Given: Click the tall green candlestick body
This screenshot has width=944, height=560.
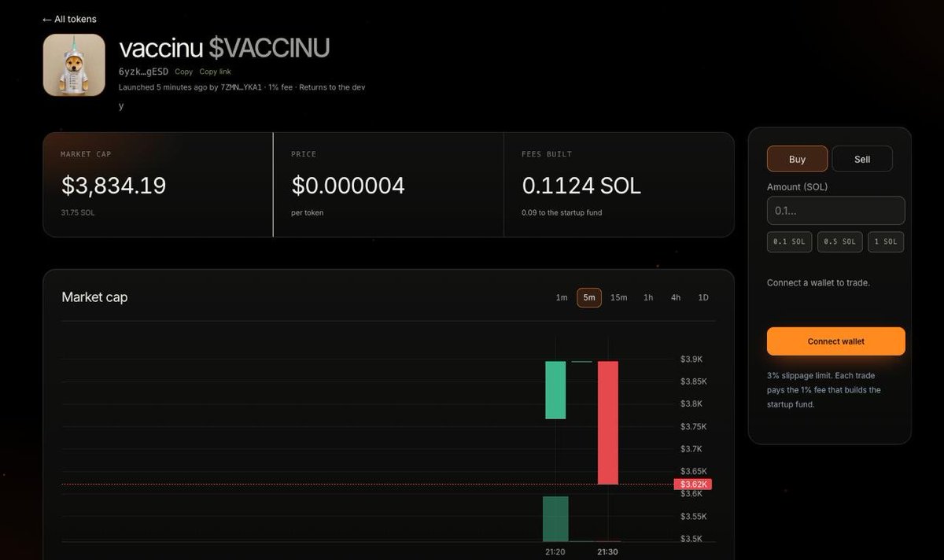Looking at the screenshot, I should (x=556, y=390).
